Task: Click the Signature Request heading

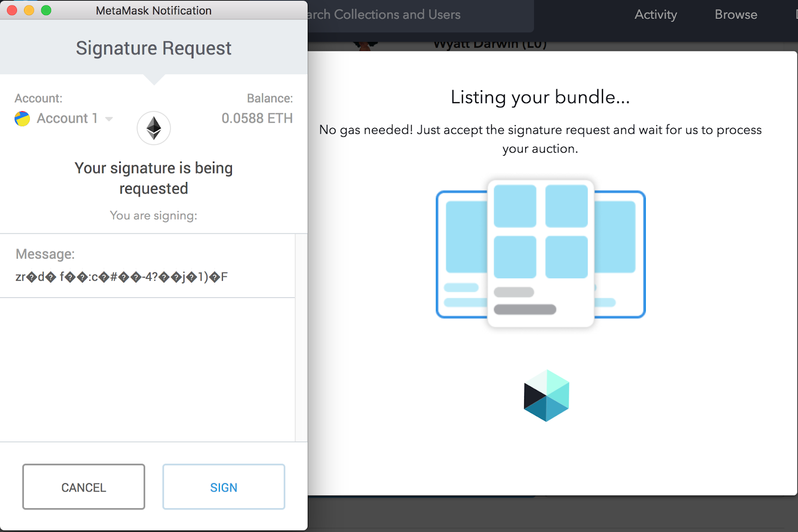Action: [x=154, y=48]
